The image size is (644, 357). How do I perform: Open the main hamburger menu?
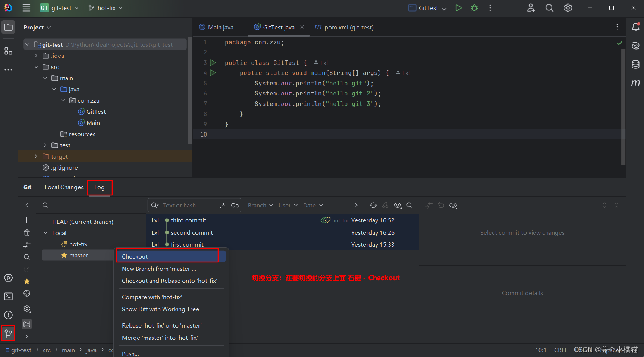pyautogui.click(x=26, y=8)
